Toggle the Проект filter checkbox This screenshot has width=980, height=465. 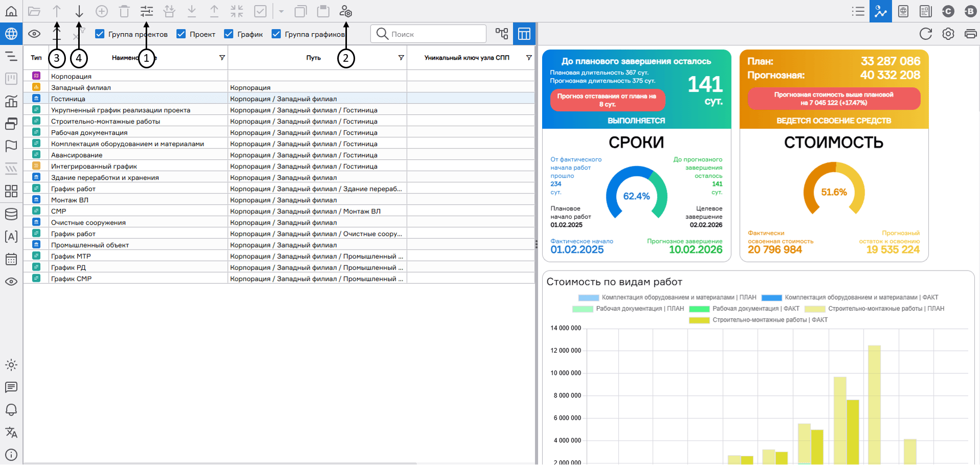click(181, 34)
